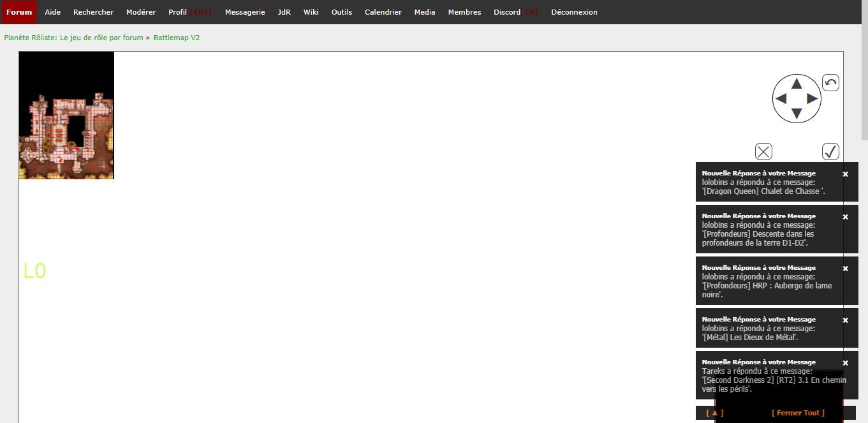
Task: Open the Calendrier menu item
Action: pos(383,12)
